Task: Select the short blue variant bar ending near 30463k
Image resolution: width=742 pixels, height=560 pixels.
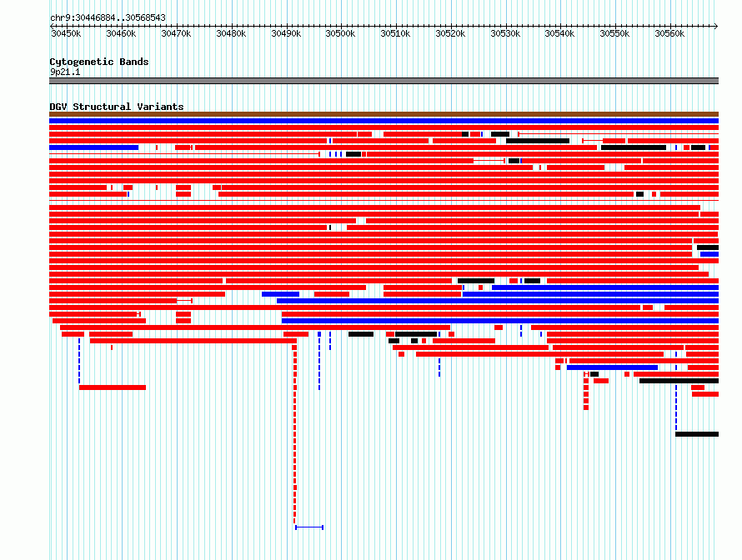Action: point(93,147)
